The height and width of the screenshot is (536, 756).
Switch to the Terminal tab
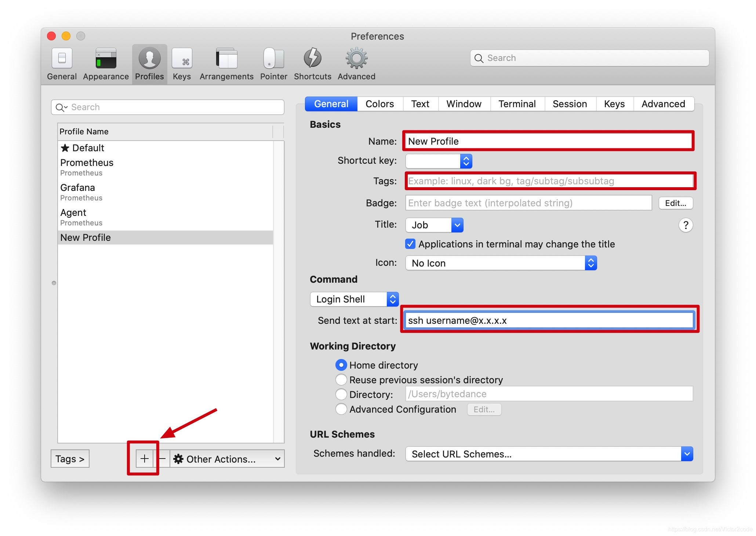click(x=517, y=104)
